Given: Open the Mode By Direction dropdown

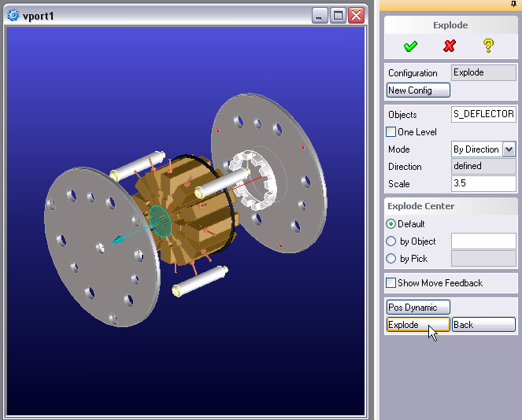Looking at the screenshot, I should [508, 149].
